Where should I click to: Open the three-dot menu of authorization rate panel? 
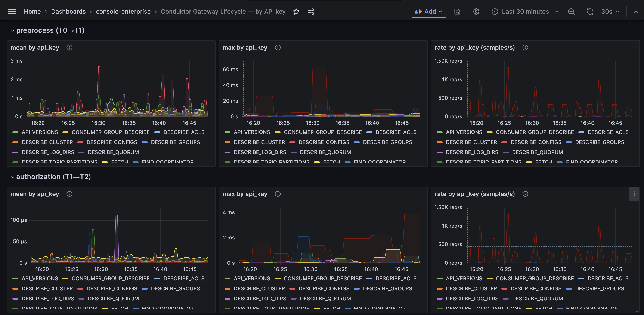click(x=634, y=194)
